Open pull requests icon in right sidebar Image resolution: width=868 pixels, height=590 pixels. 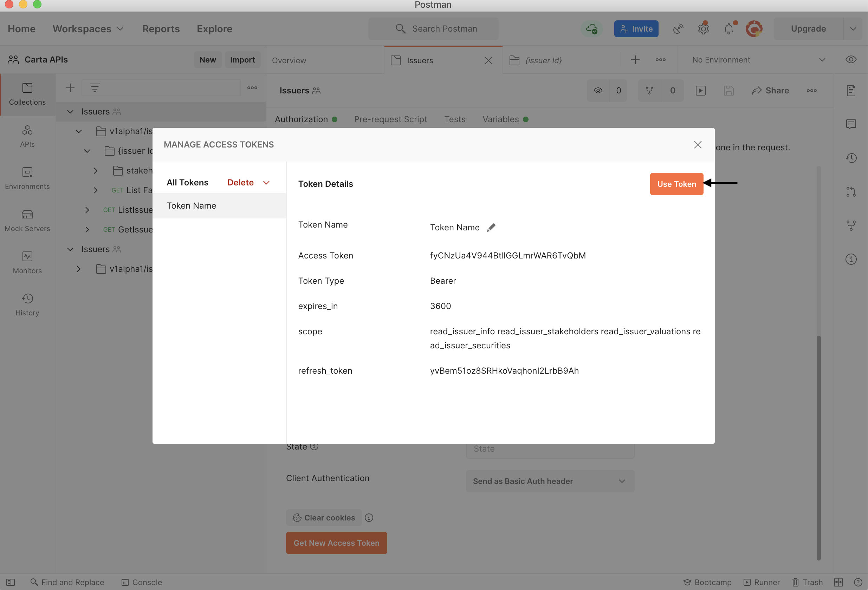coord(851,191)
